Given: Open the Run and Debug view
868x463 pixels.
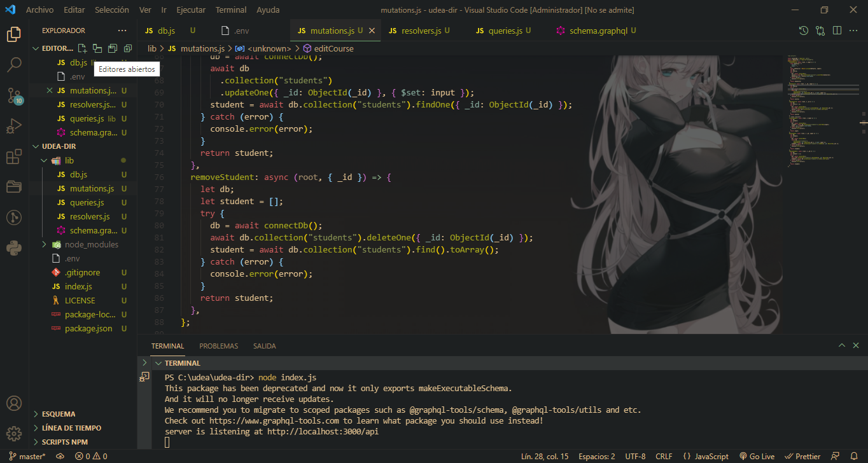Looking at the screenshot, I should (14, 126).
